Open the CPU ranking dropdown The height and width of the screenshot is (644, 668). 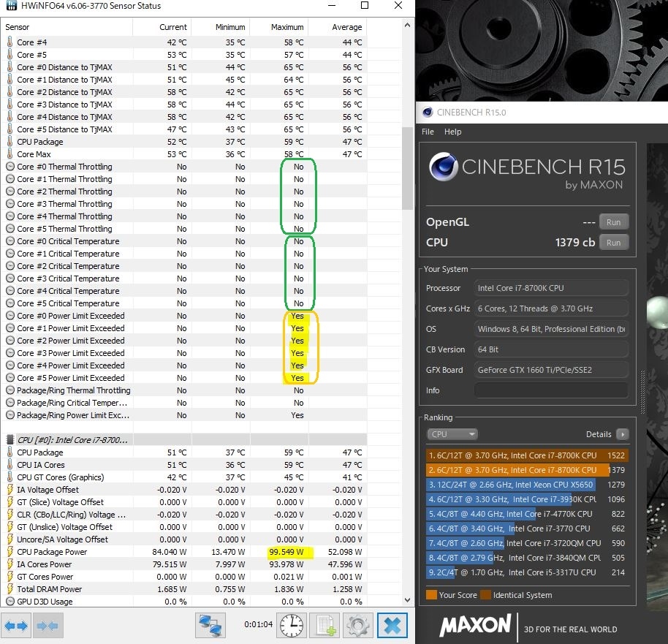pos(452,434)
